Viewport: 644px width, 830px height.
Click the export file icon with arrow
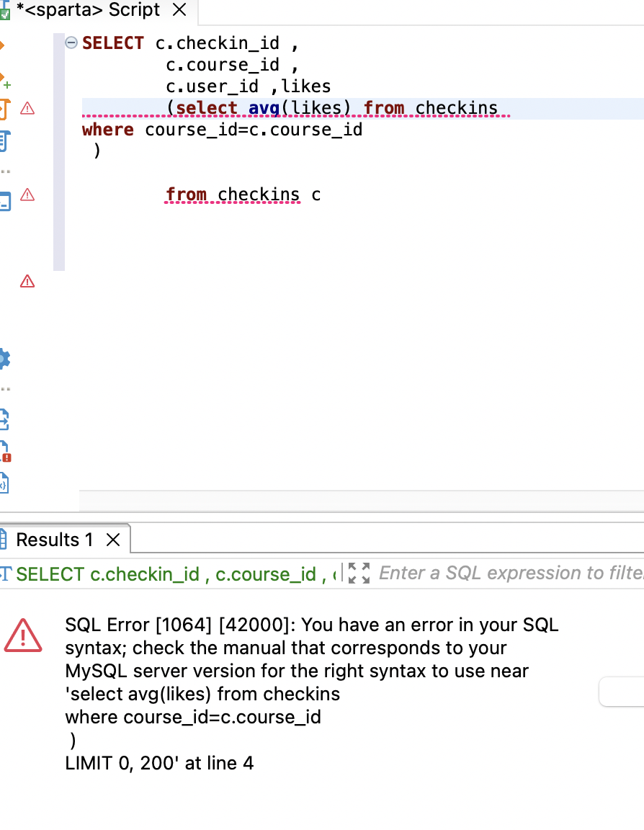(4, 419)
